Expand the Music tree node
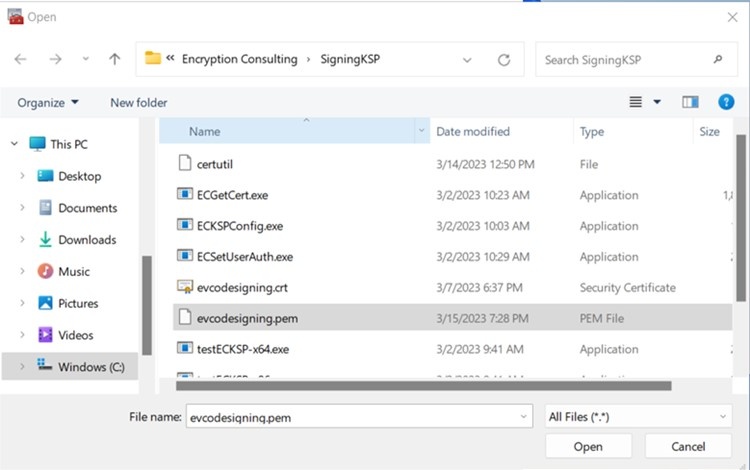750x470 pixels. (x=22, y=271)
